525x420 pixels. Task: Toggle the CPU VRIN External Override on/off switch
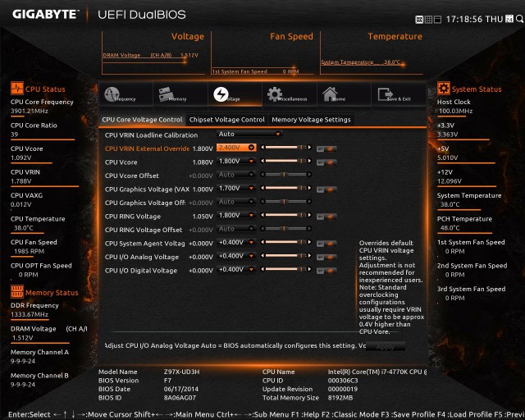pyautogui.click(x=326, y=148)
